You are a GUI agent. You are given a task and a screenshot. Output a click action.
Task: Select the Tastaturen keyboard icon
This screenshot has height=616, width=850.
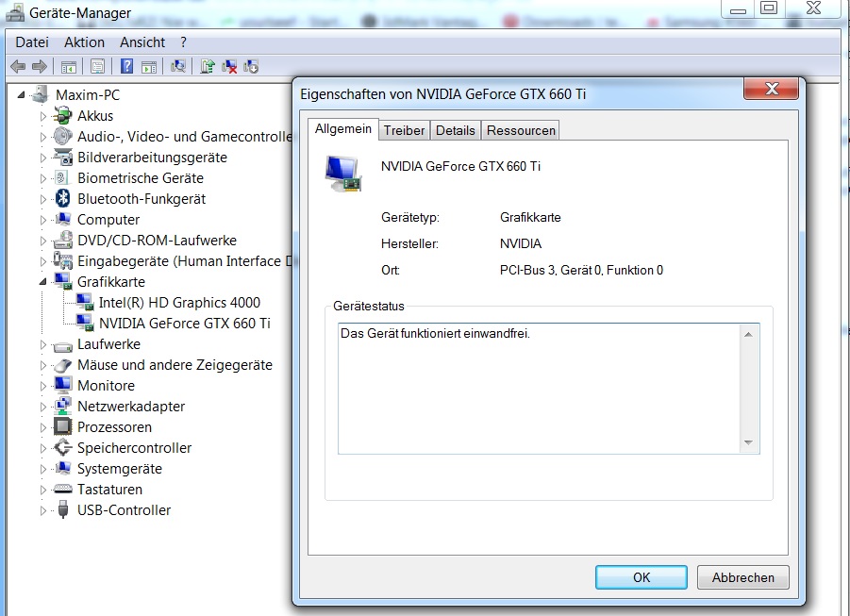coord(63,489)
